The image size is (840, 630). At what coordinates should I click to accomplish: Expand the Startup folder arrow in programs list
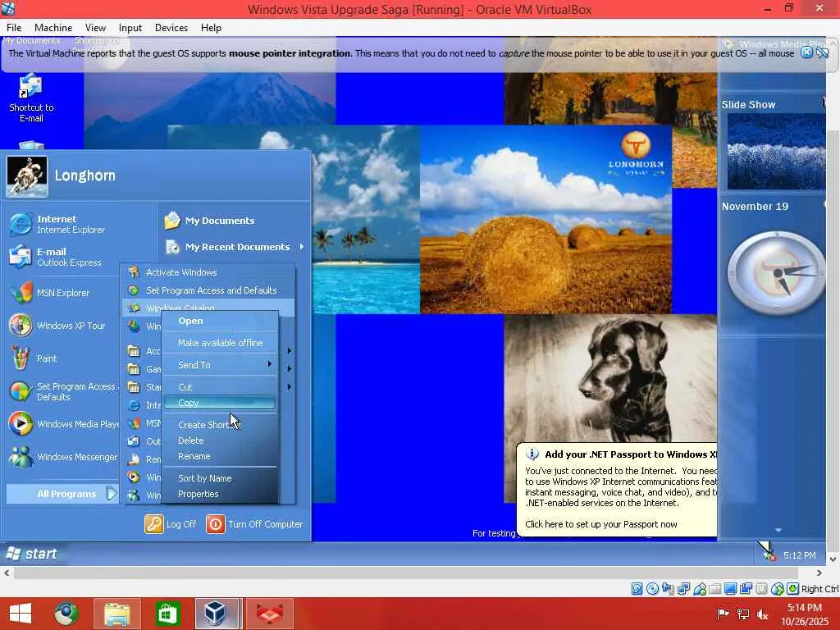[290, 387]
